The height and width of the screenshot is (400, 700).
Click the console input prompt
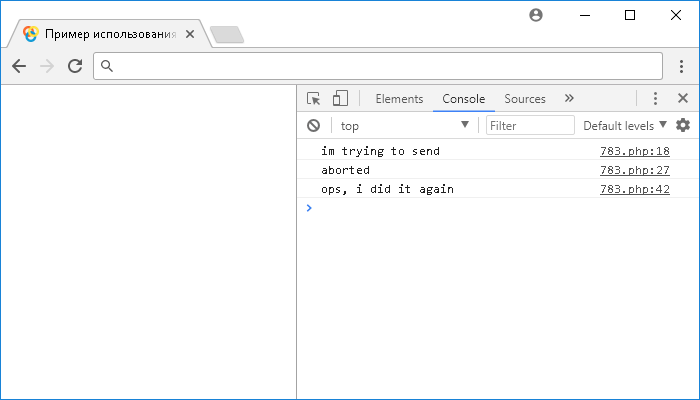point(500,208)
